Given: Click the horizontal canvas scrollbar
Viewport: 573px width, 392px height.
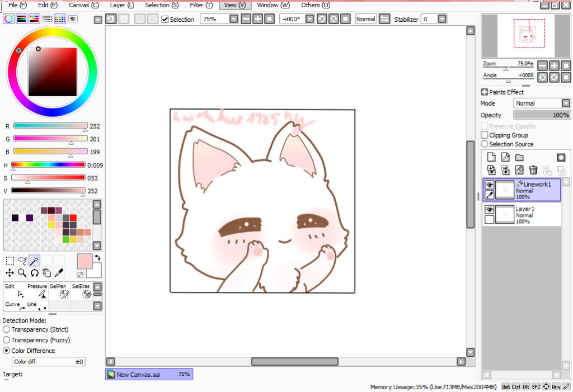Looking at the screenshot, I should [294, 362].
